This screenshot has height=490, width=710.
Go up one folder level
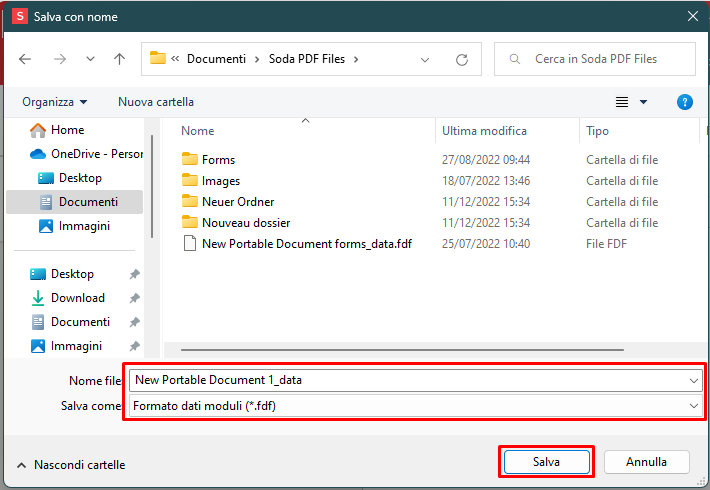coord(120,59)
